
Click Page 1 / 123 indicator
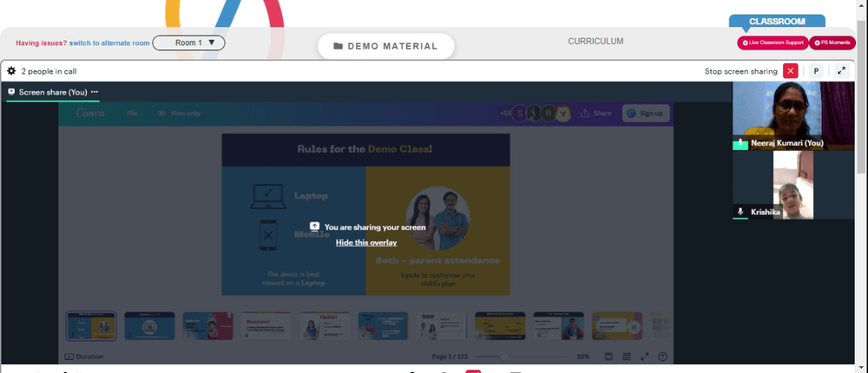click(x=450, y=357)
